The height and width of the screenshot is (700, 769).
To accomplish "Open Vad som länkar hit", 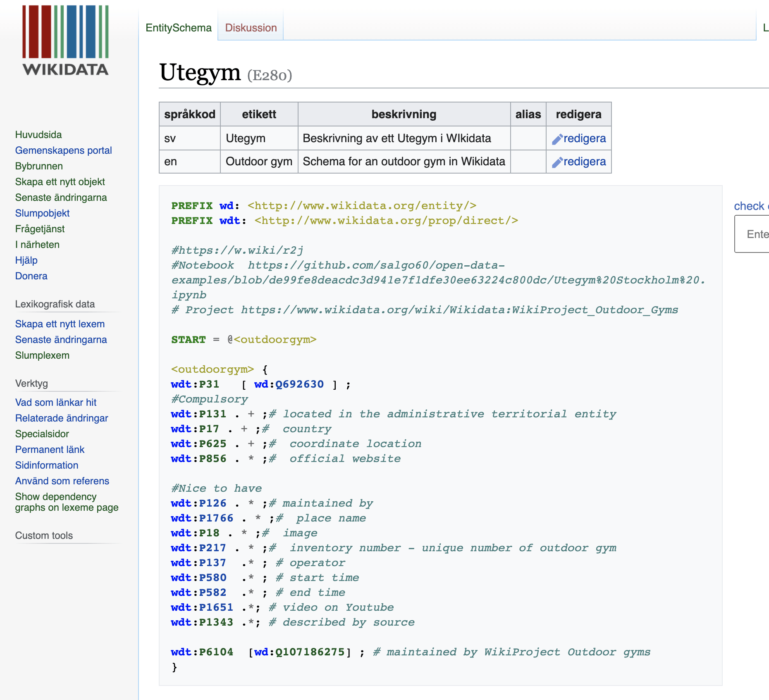I will click(56, 402).
